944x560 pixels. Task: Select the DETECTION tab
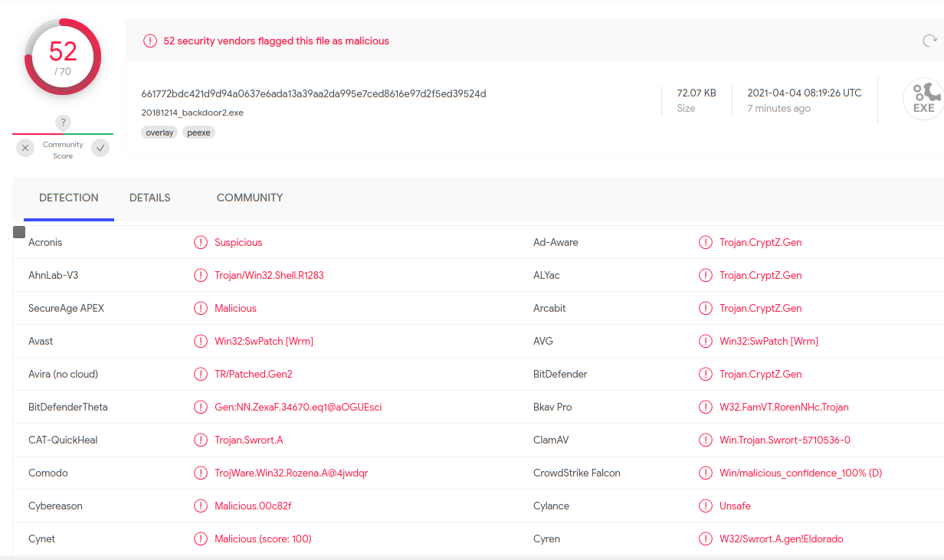coord(69,198)
